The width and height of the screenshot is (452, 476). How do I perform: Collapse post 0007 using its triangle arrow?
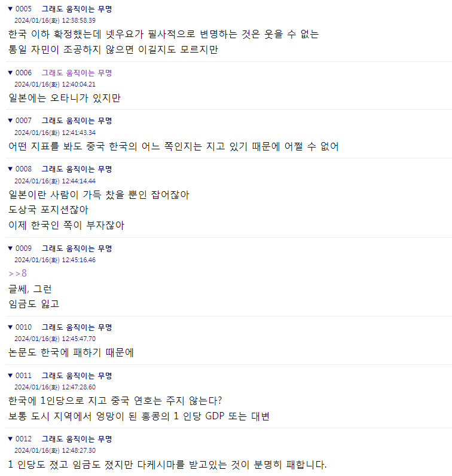pyautogui.click(x=10, y=121)
